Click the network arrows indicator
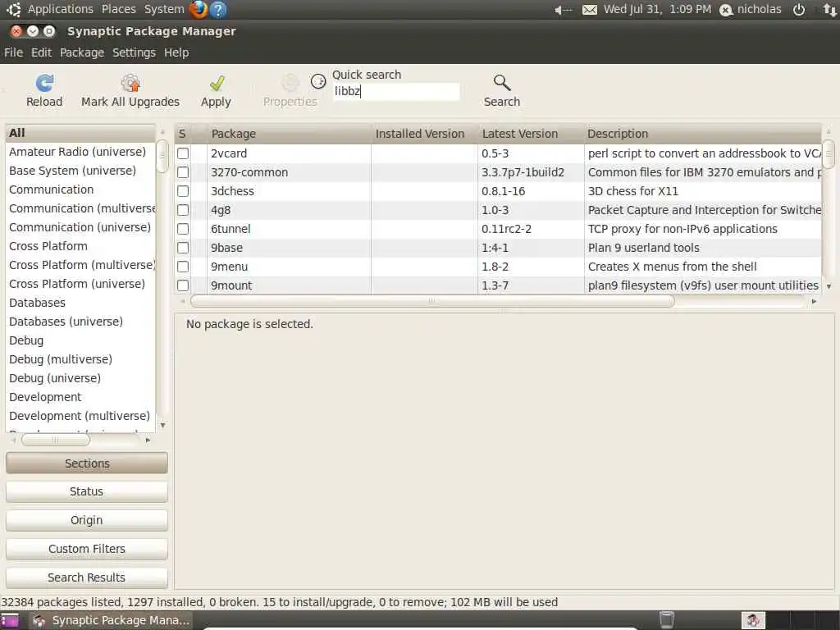 (x=830, y=10)
